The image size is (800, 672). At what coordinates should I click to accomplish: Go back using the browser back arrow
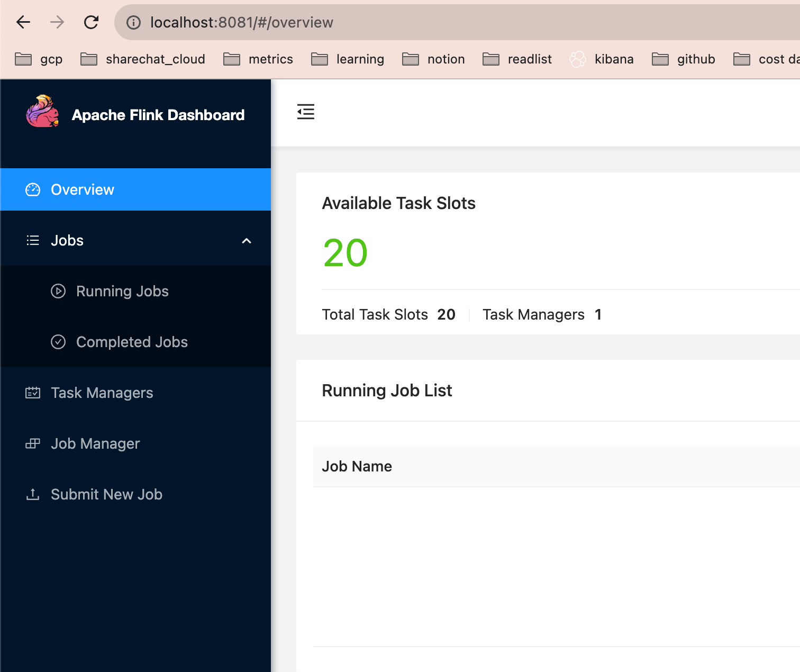(x=23, y=22)
